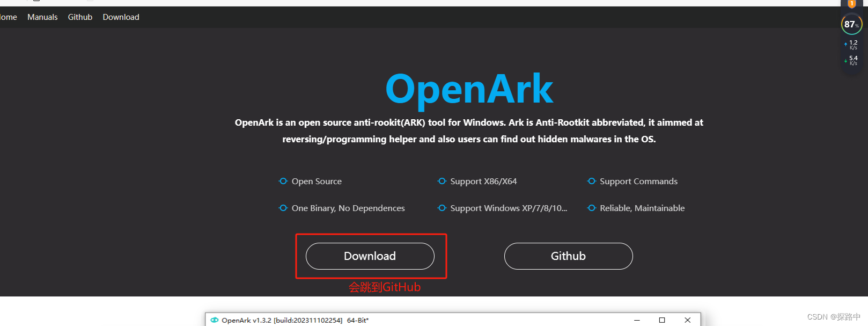Click bullet icon beside Reliable, Maintainable
This screenshot has height=326, width=868.
tap(592, 208)
